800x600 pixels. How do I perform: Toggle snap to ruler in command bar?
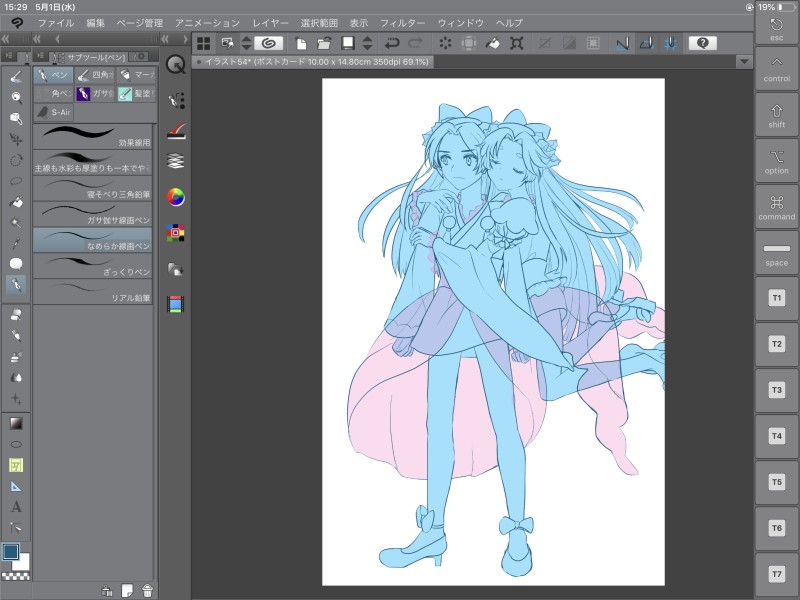pos(621,43)
